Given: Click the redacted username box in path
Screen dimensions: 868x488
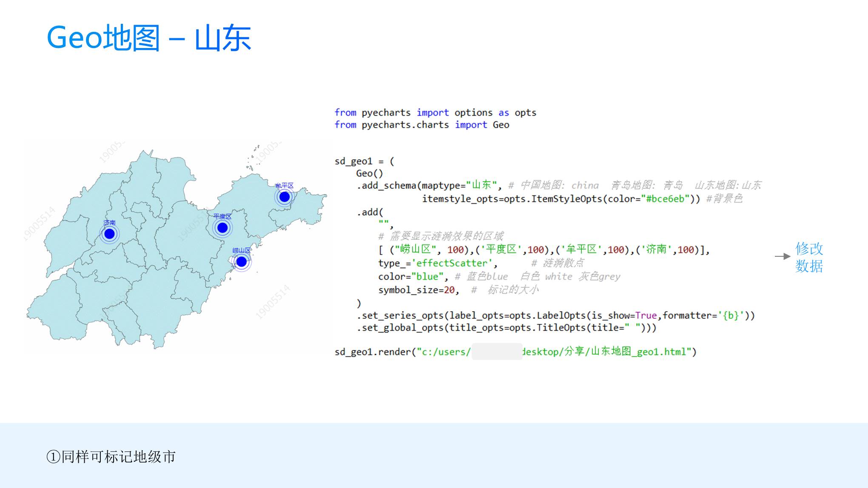Looking at the screenshot, I should click(x=497, y=352).
